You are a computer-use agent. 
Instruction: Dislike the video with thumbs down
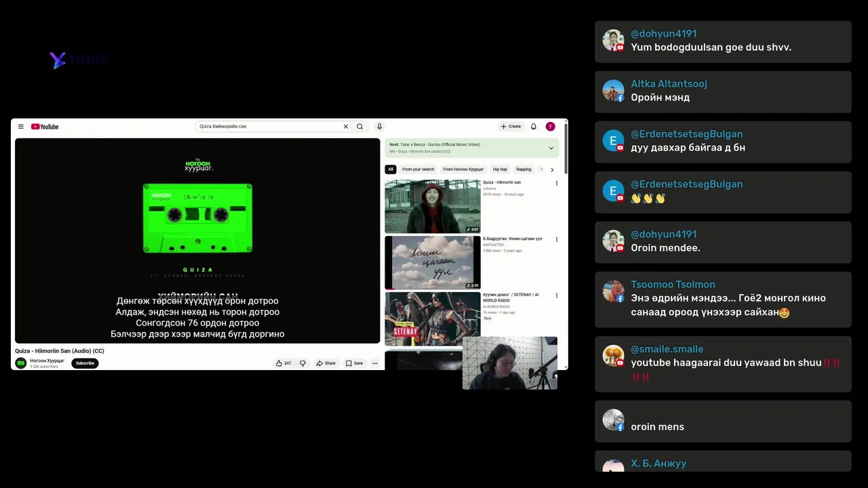tap(302, 363)
